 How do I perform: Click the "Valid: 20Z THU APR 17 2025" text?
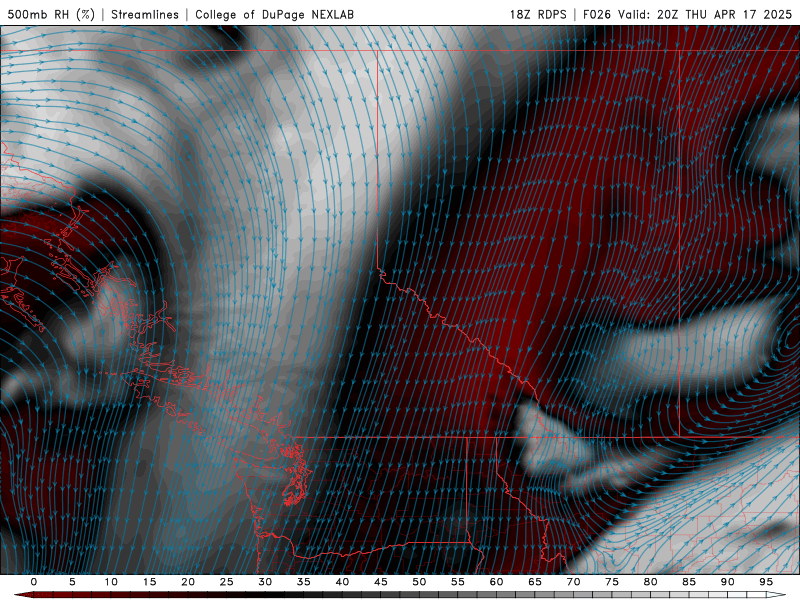(705, 14)
